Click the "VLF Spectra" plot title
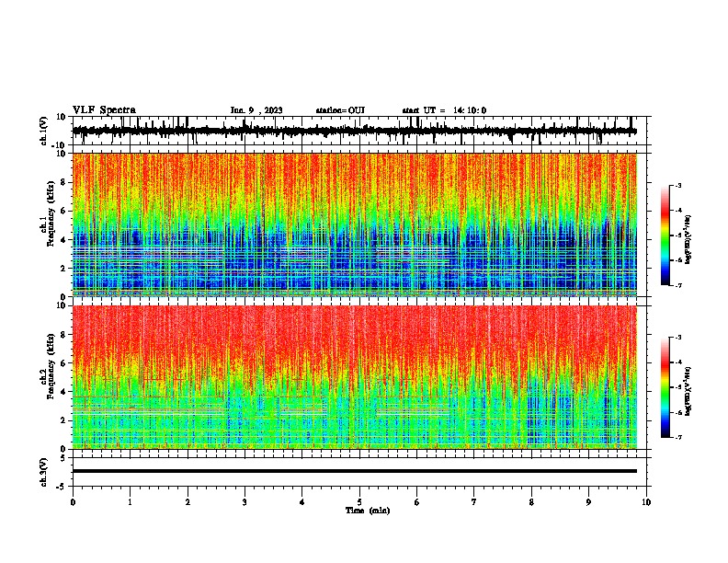Screen dimensions: 728x563 pos(104,110)
